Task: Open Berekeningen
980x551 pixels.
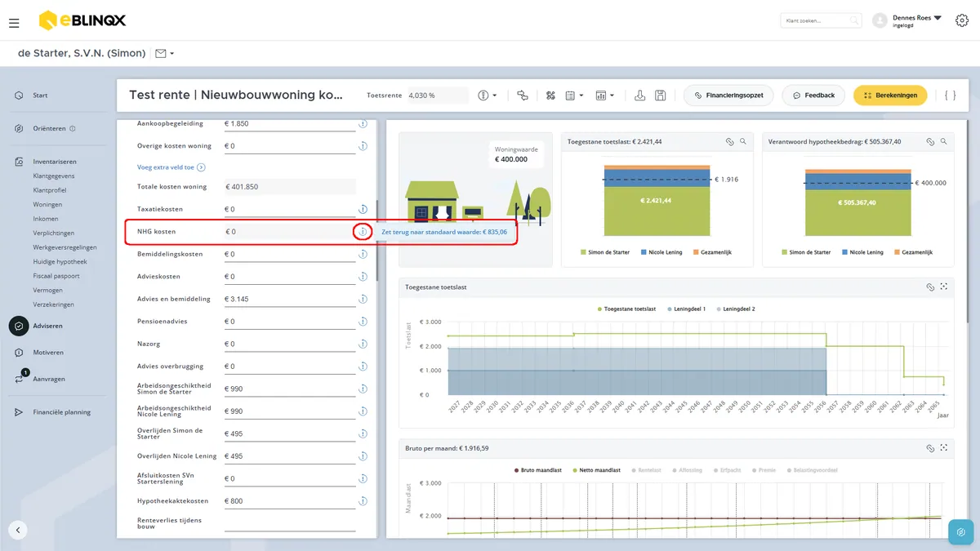Action: (890, 96)
